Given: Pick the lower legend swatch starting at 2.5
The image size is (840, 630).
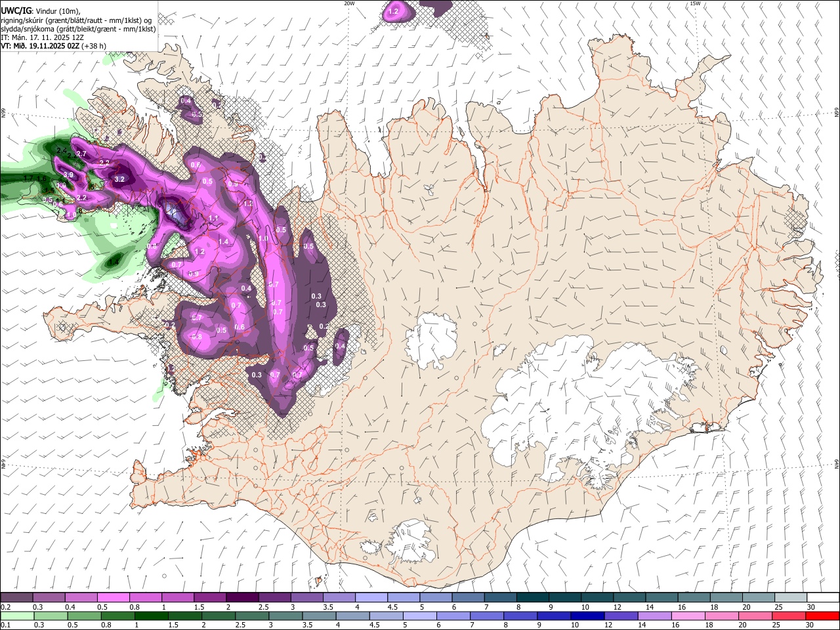Looking at the screenshot, I should point(251,616).
